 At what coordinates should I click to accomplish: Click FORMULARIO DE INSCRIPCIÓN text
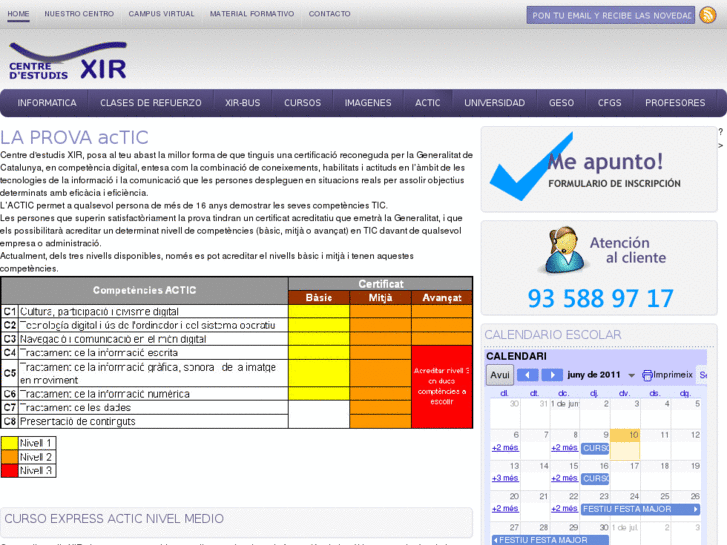614,184
